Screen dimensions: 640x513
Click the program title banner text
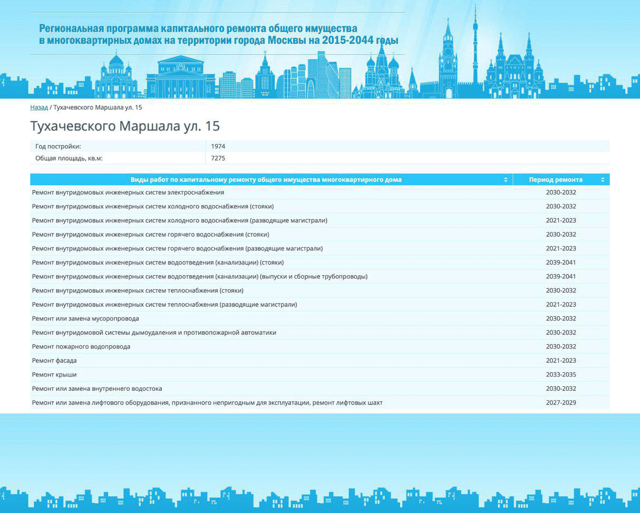(218, 35)
